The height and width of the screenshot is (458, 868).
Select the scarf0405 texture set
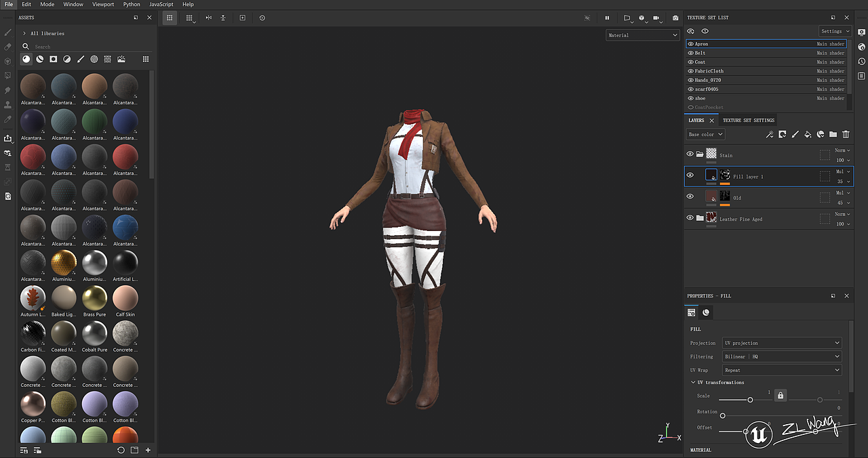click(x=707, y=89)
